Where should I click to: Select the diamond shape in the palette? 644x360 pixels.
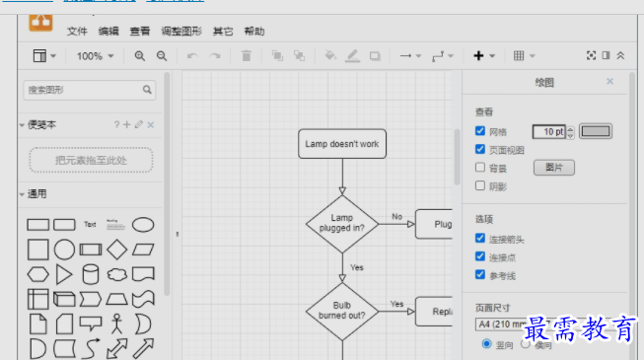click(117, 250)
